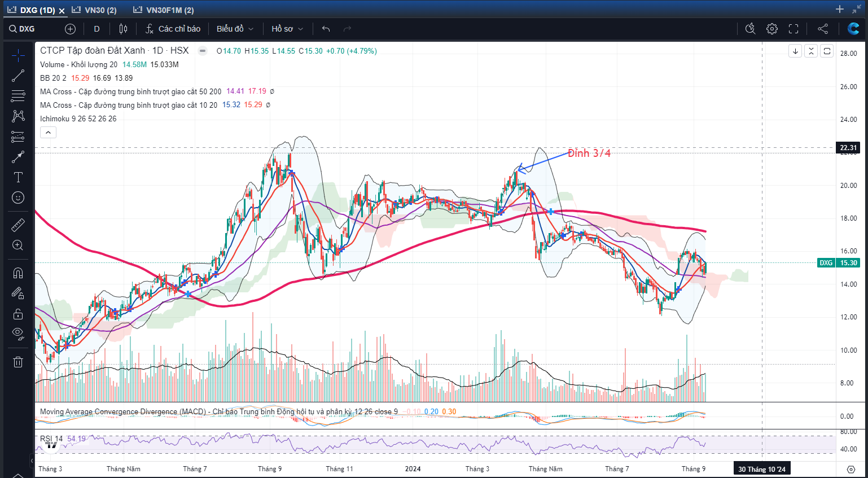Image resolution: width=868 pixels, height=478 pixels.
Task: Add a symbol to compare with plus circle
Action: [x=70, y=29]
